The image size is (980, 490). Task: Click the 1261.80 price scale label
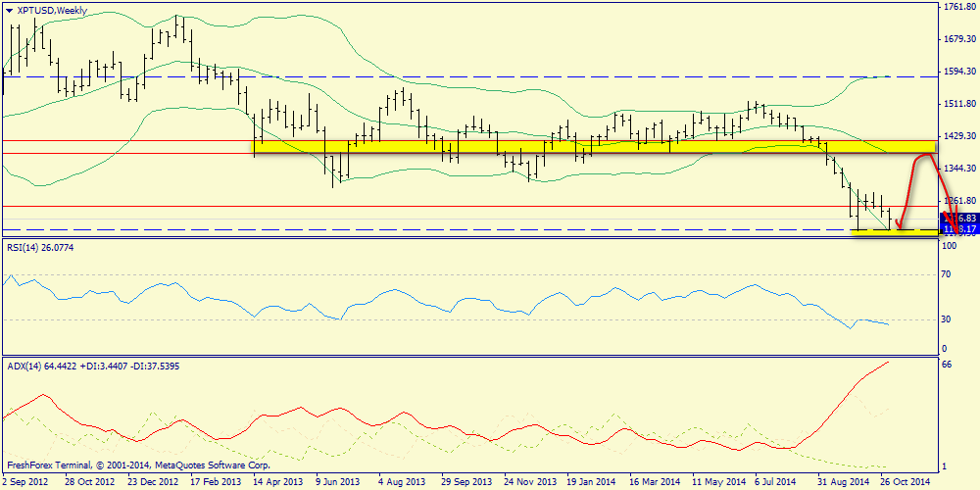point(962,201)
